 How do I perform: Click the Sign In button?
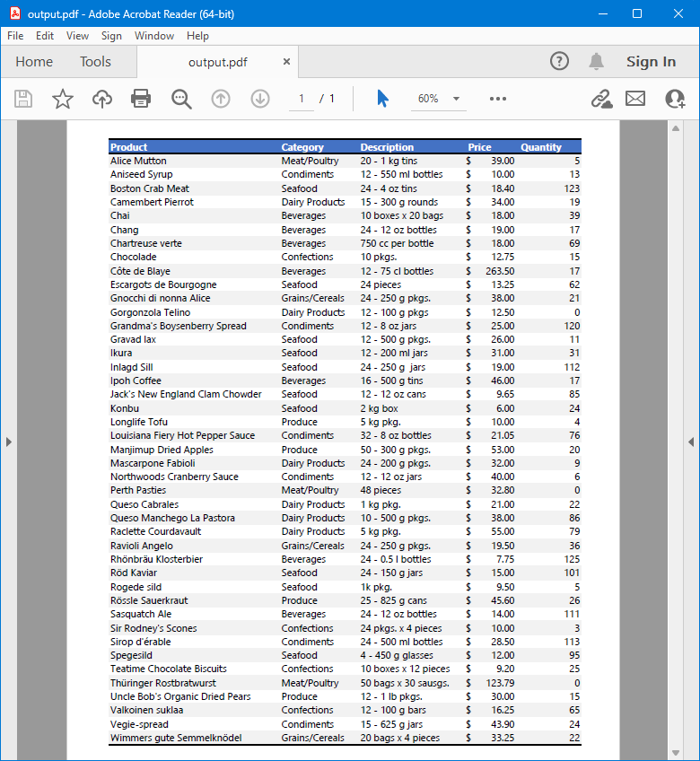pyautogui.click(x=651, y=62)
